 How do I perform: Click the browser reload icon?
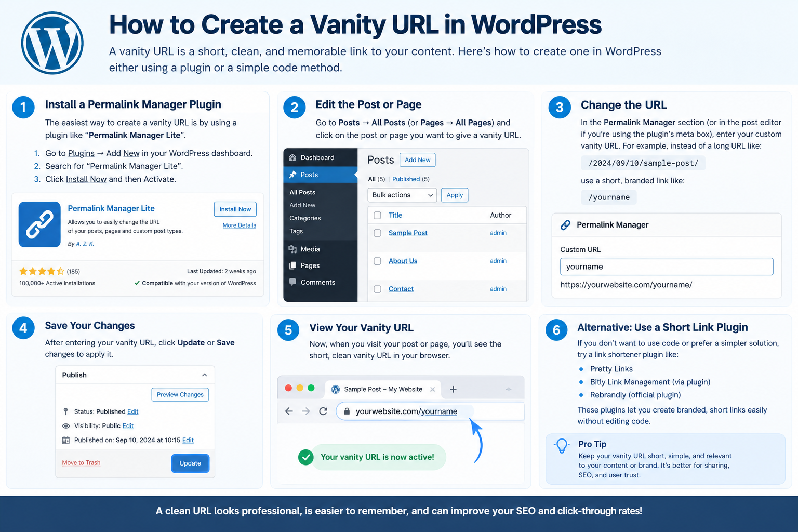coord(323,411)
